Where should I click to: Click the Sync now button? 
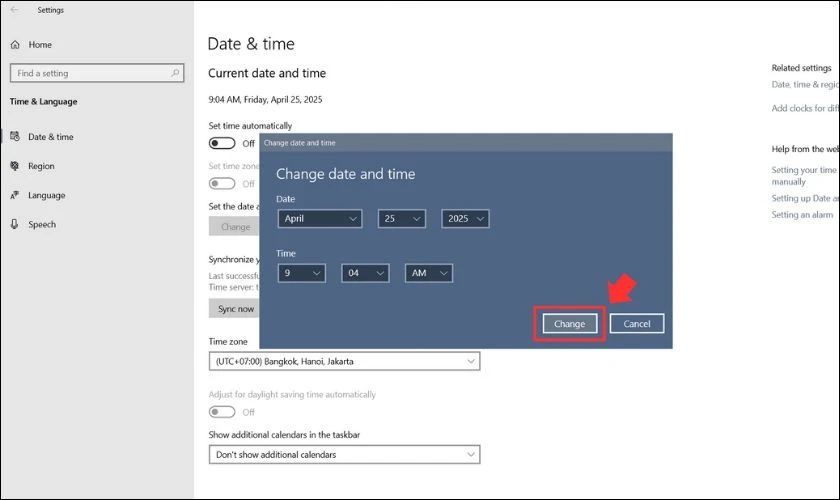[x=236, y=309]
